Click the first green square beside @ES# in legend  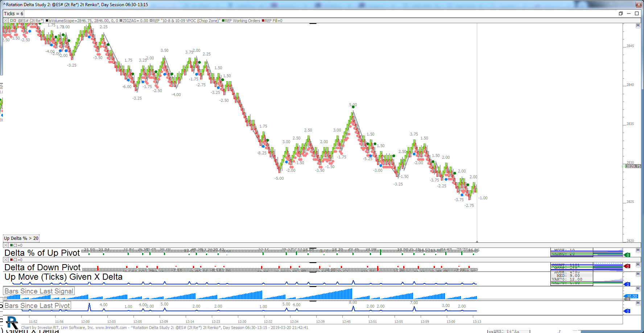point(11,21)
